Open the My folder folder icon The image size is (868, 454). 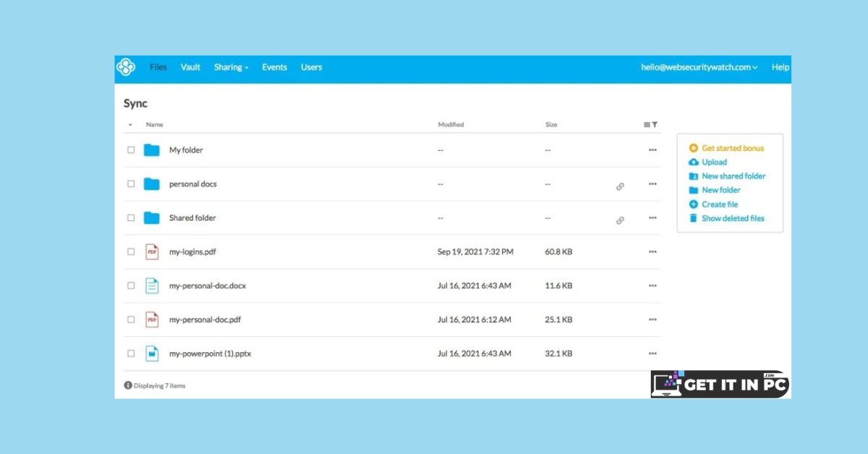(151, 150)
